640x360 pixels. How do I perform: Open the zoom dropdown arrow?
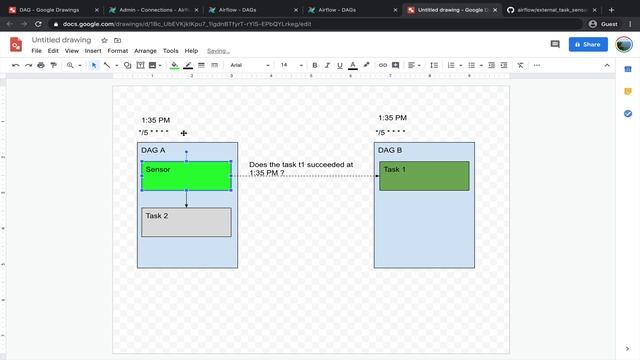click(x=80, y=65)
